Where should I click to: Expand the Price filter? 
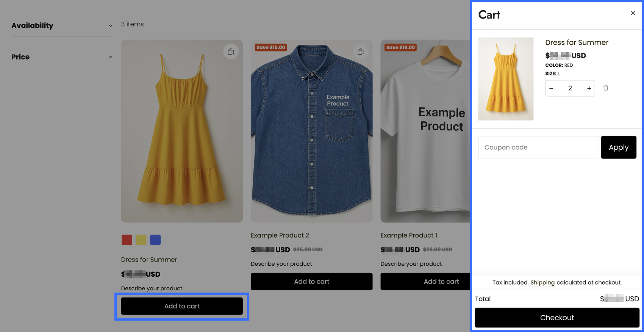(62, 57)
